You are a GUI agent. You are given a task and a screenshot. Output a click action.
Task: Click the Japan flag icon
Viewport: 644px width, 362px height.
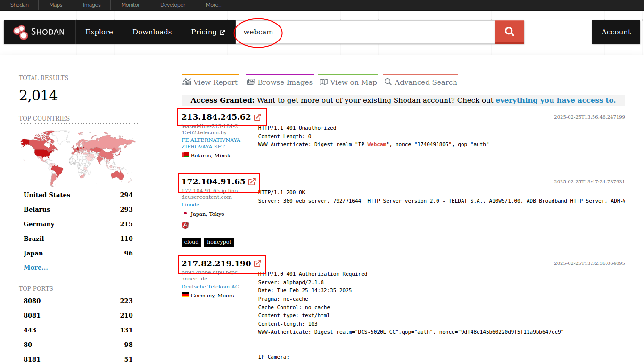[x=185, y=214]
